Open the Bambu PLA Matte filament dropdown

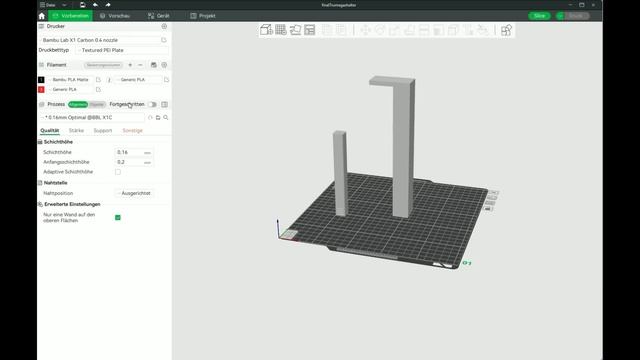tap(71, 80)
